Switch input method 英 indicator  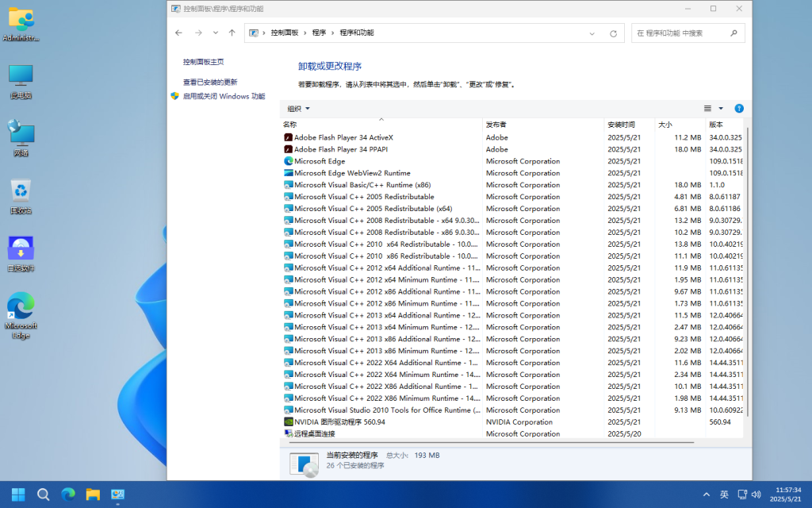point(724,495)
